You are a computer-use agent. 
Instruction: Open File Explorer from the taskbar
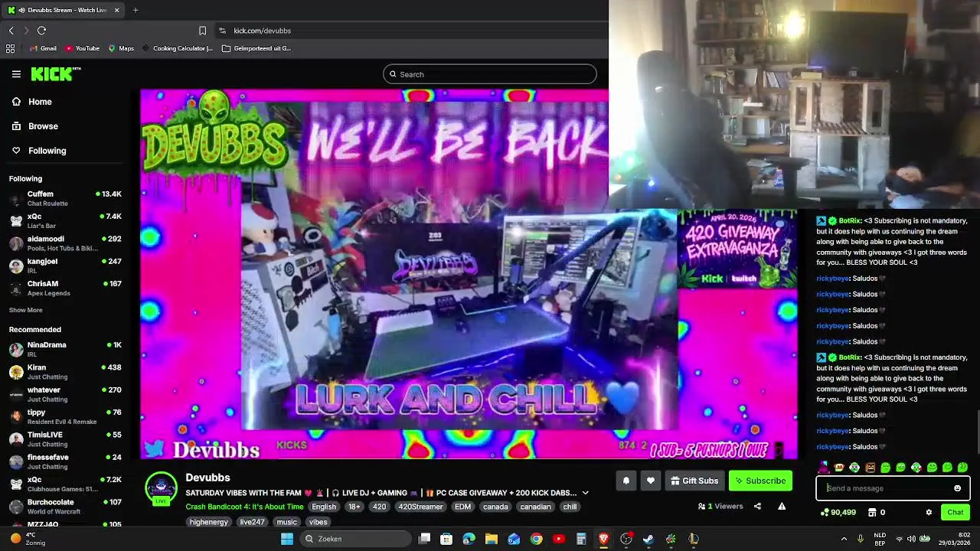(x=492, y=539)
